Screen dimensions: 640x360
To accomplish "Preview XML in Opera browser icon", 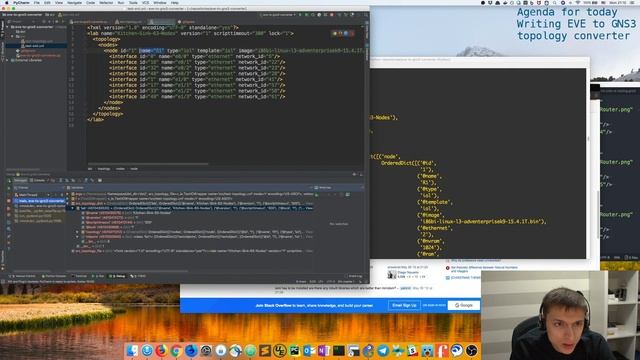I will click(x=352, y=33).
